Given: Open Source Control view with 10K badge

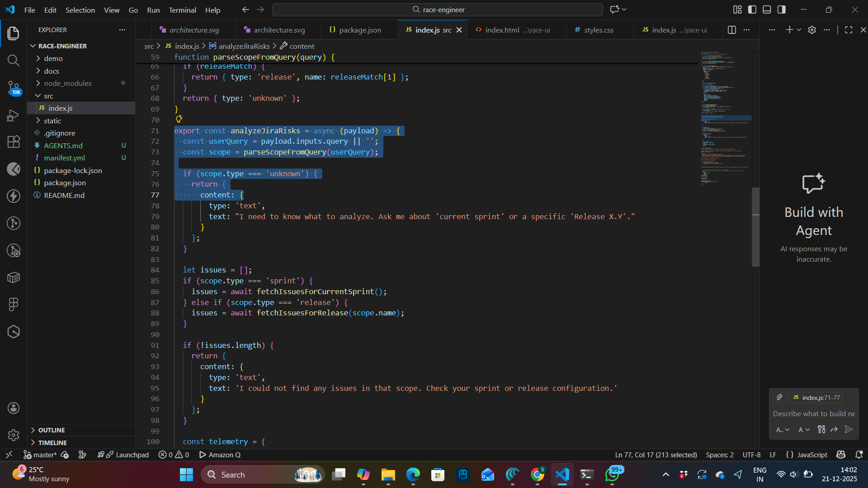Looking at the screenshot, I should 14,88.
